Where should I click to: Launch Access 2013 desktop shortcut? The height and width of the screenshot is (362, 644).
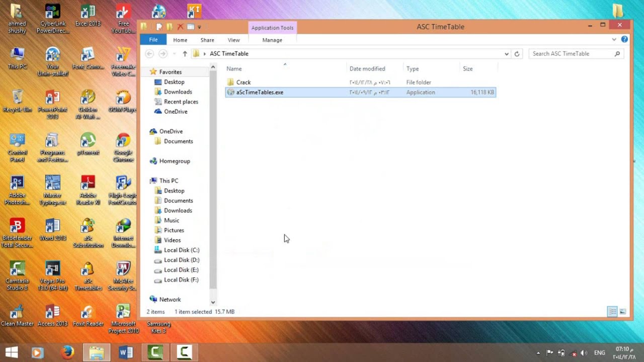click(x=52, y=315)
